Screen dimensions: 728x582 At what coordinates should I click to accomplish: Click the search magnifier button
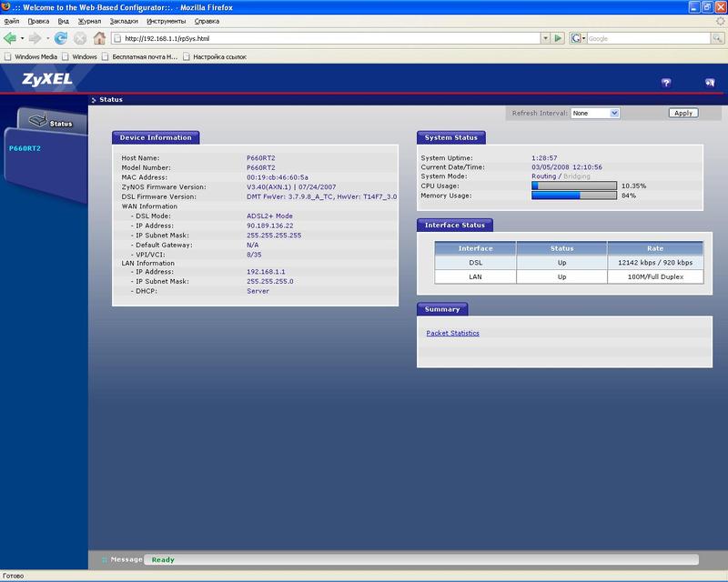[717, 38]
